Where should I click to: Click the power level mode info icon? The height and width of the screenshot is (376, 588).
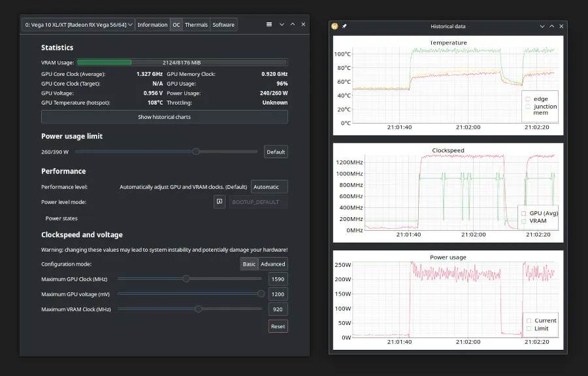220,202
